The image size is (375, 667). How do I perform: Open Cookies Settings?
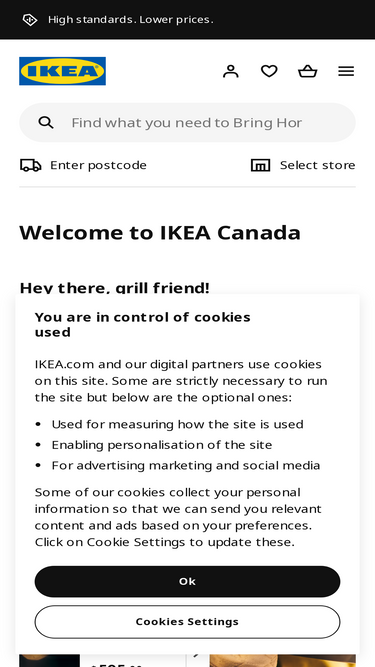click(188, 622)
